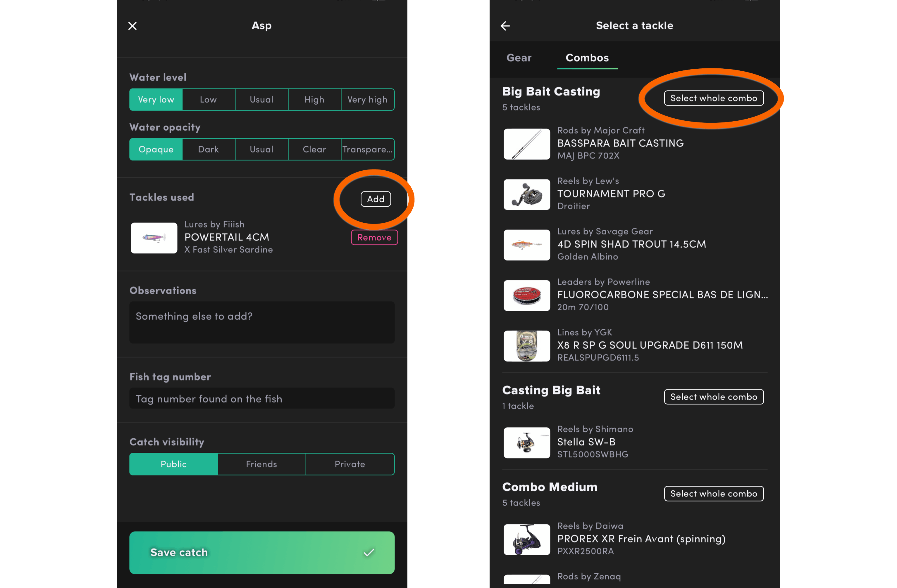Set catch visibility to Private
The height and width of the screenshot is (588, 897).
click(350, 464)
